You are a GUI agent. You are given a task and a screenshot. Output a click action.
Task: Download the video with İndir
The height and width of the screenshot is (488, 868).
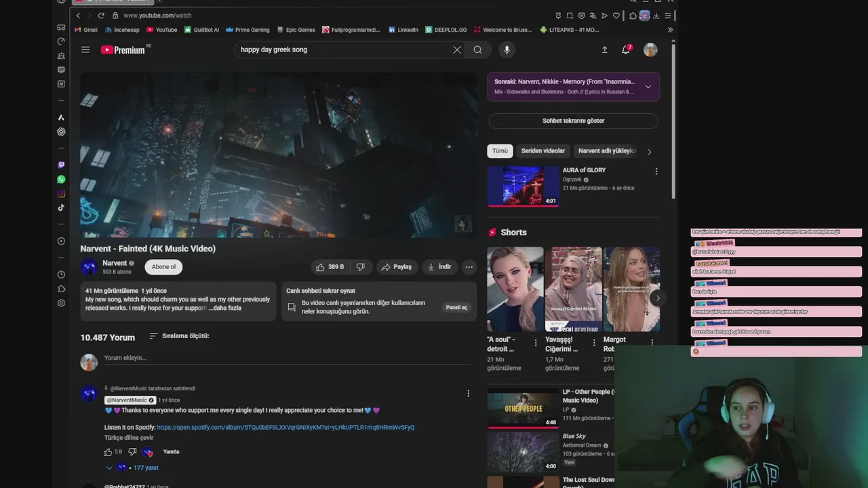439,267
